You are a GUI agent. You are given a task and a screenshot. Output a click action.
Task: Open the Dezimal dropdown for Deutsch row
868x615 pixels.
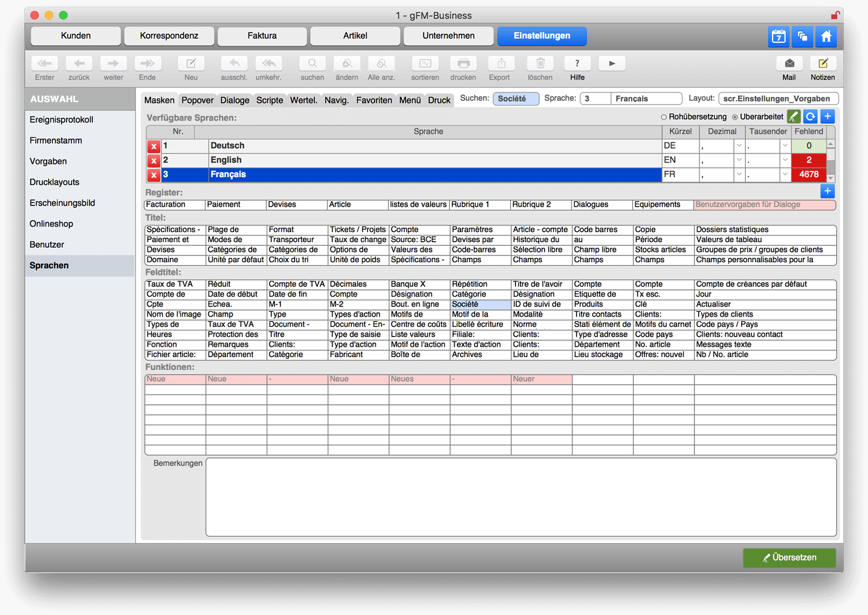click(x=739, y=146)
